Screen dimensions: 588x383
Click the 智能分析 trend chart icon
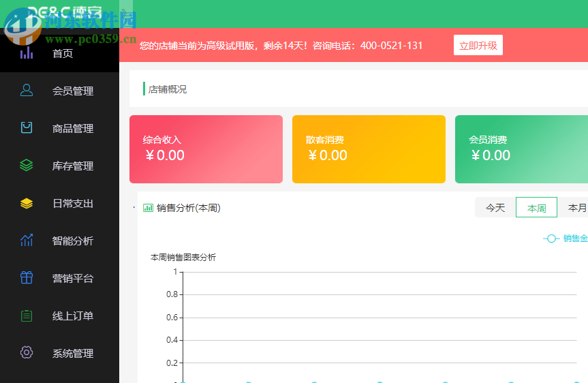(27, 241)
